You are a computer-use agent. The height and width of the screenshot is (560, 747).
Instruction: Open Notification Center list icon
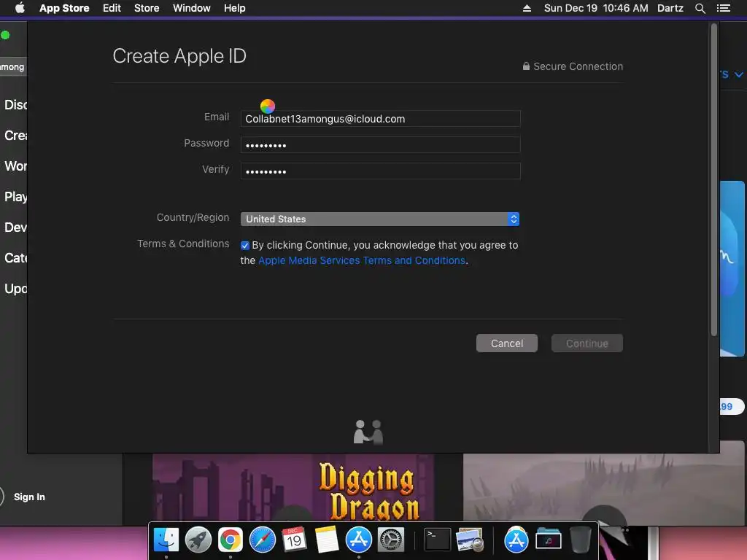724,8
